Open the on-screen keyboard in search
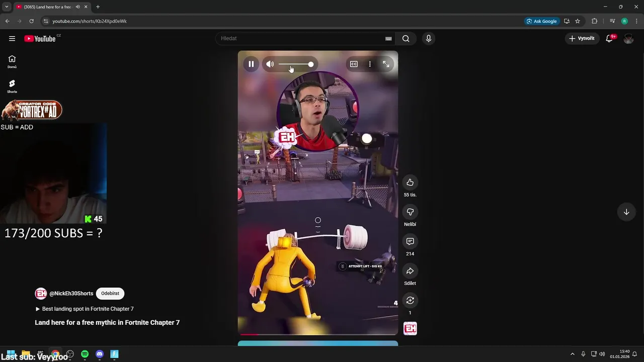 (x=388, y=39)
